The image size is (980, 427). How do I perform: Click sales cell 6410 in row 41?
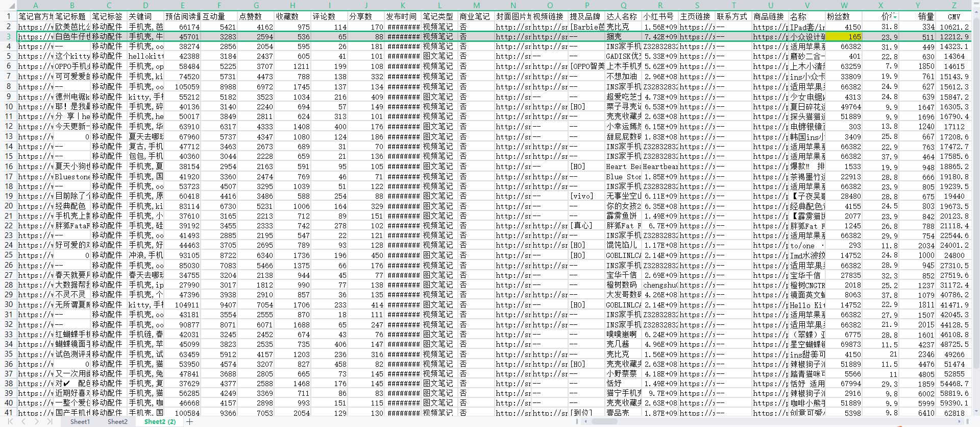(x=917, y=413)
